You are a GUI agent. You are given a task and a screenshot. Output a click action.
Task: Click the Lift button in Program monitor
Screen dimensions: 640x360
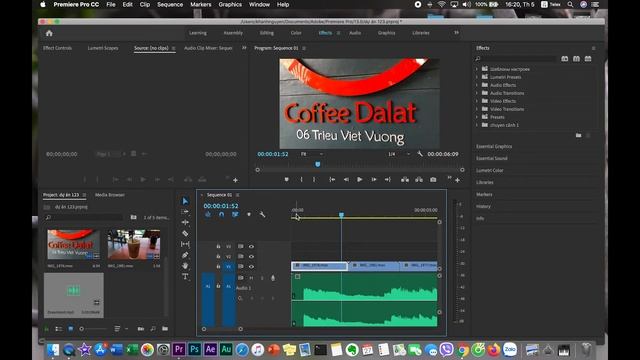tap(405, 180)
